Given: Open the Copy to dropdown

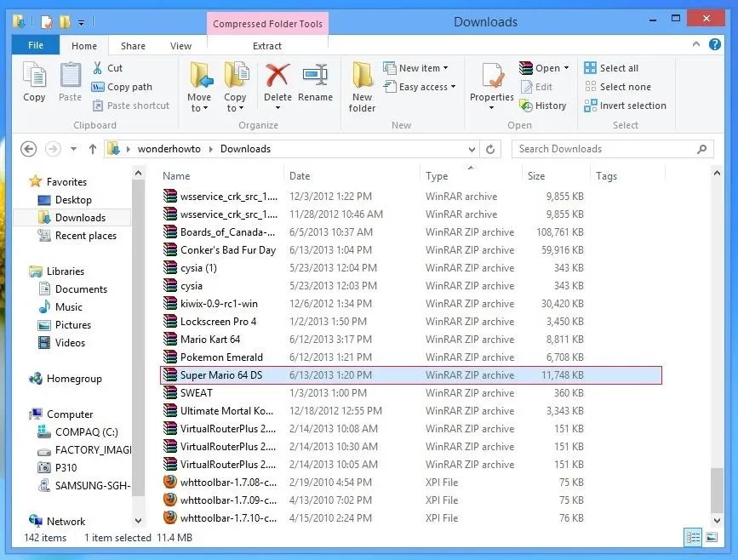Looking at the screenshot, I should pos(234,103).
